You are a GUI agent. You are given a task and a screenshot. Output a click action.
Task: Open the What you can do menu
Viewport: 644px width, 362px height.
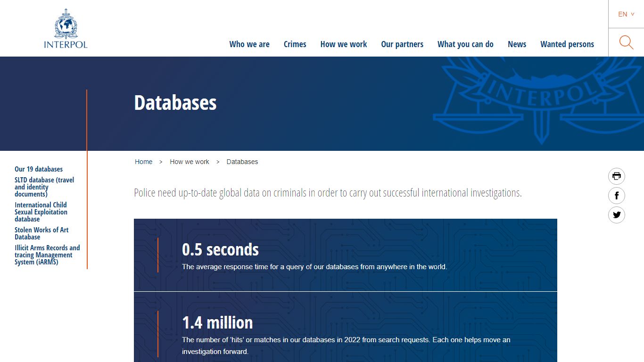click(x=465, y=44)
